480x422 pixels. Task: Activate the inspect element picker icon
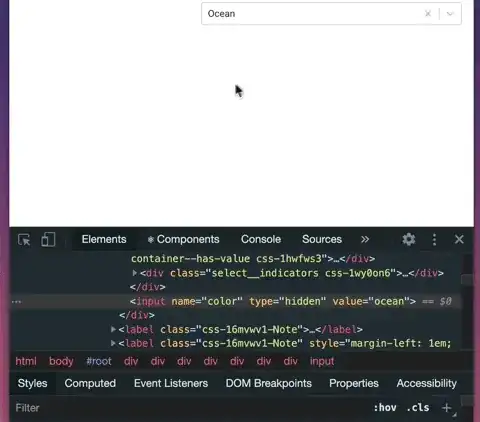[x=24, y=239]
